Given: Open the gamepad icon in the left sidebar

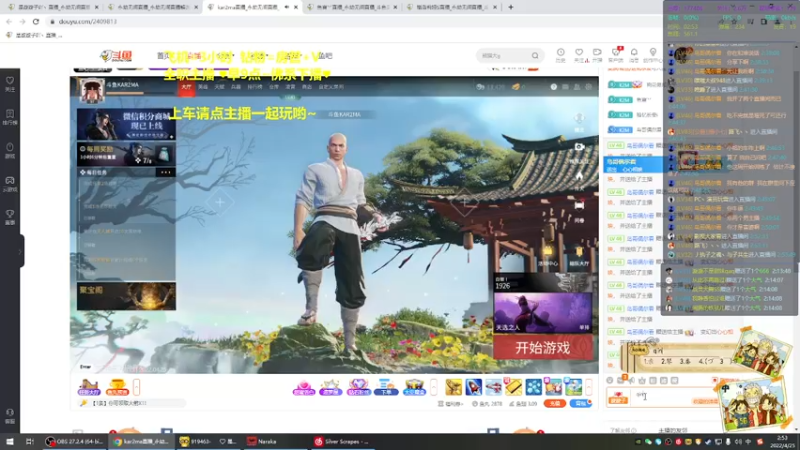Looking at the screenshot, I should click(x=10, y=184).
